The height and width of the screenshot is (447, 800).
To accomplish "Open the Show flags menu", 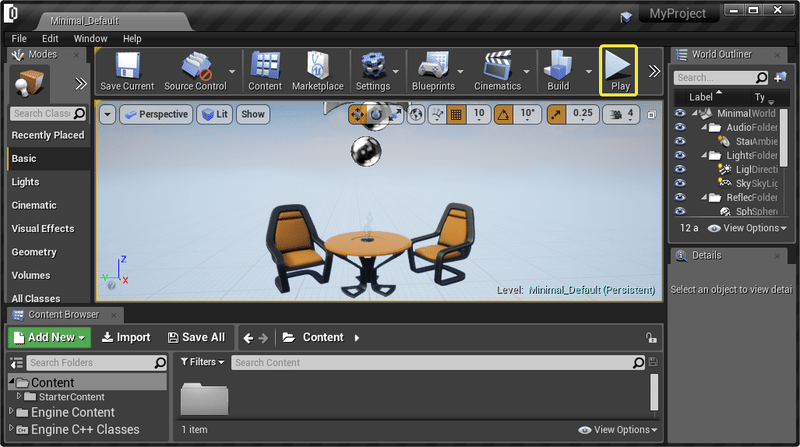I will pos(253,114).
